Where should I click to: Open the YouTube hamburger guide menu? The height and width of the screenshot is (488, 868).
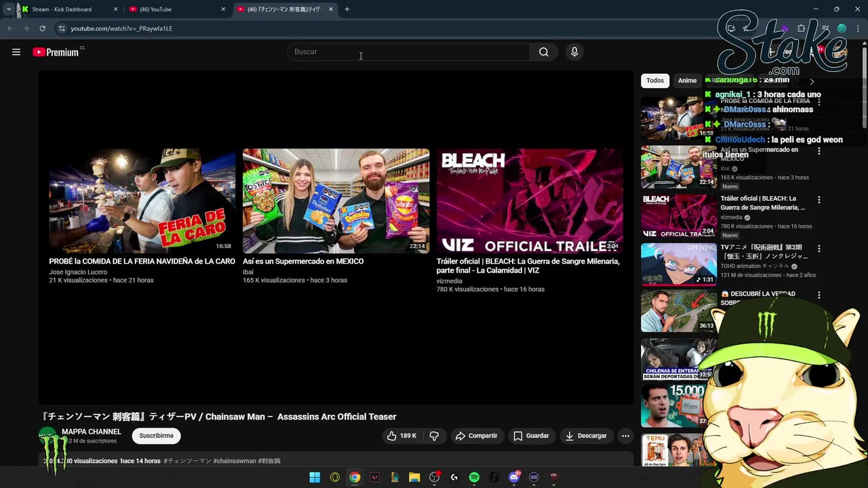(16, 52)
